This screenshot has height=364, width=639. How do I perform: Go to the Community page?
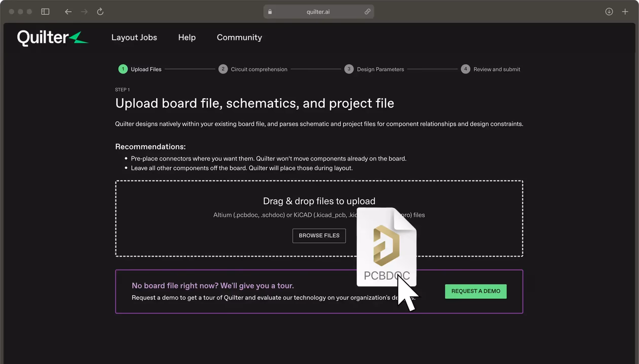click(x=239, y=37)
